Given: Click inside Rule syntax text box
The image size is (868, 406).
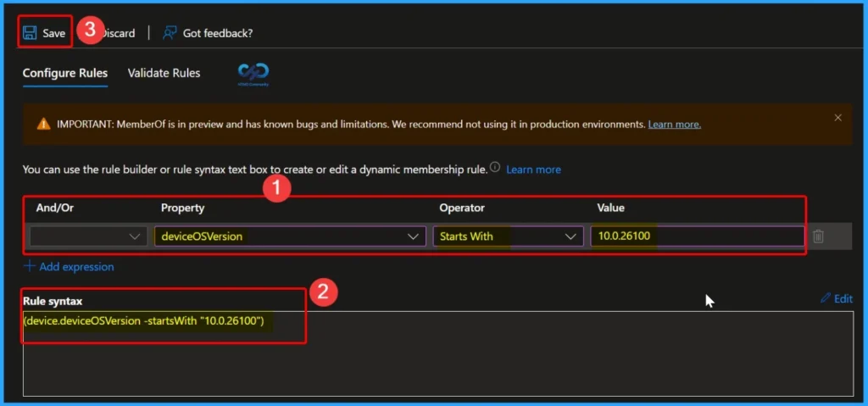Looking at the screenshot, I should [x=438, y=354].
